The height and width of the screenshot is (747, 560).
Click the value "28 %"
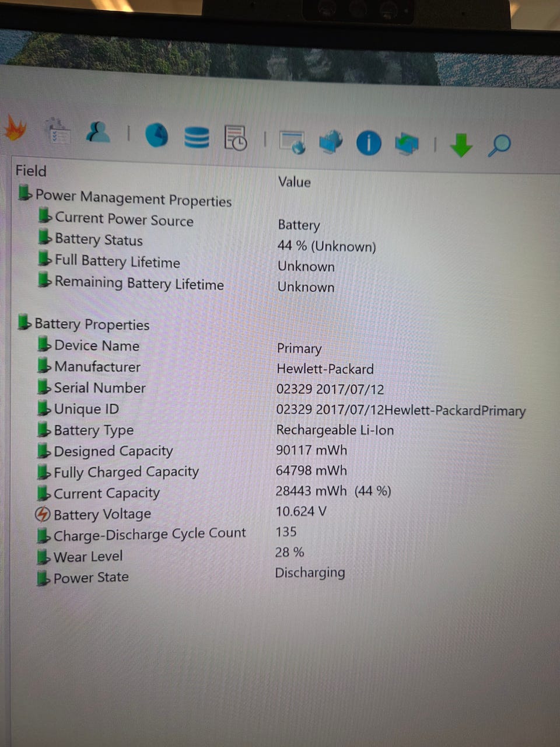point(289,552)
